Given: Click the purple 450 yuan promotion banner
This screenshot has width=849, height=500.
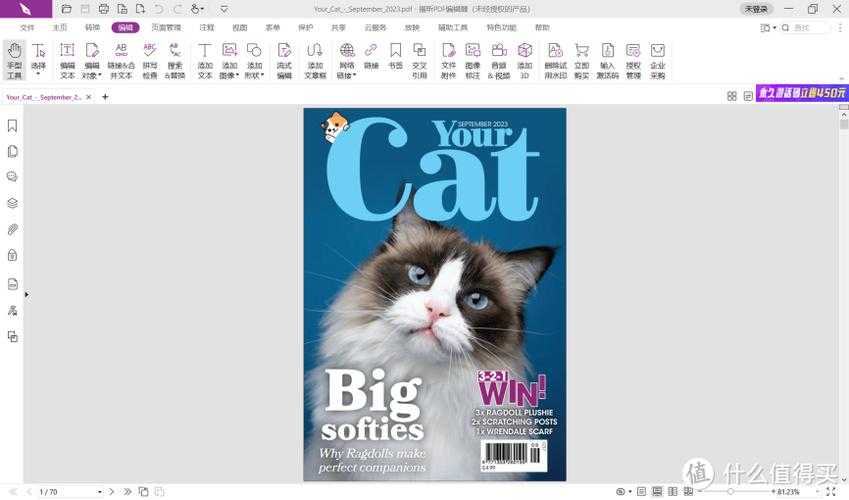Looking at the screenshot, I should click(x=802, y=93).
